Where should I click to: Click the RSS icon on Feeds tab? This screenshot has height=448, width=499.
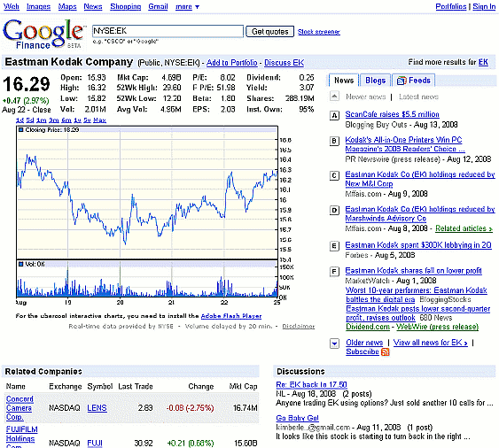point(402,81)
